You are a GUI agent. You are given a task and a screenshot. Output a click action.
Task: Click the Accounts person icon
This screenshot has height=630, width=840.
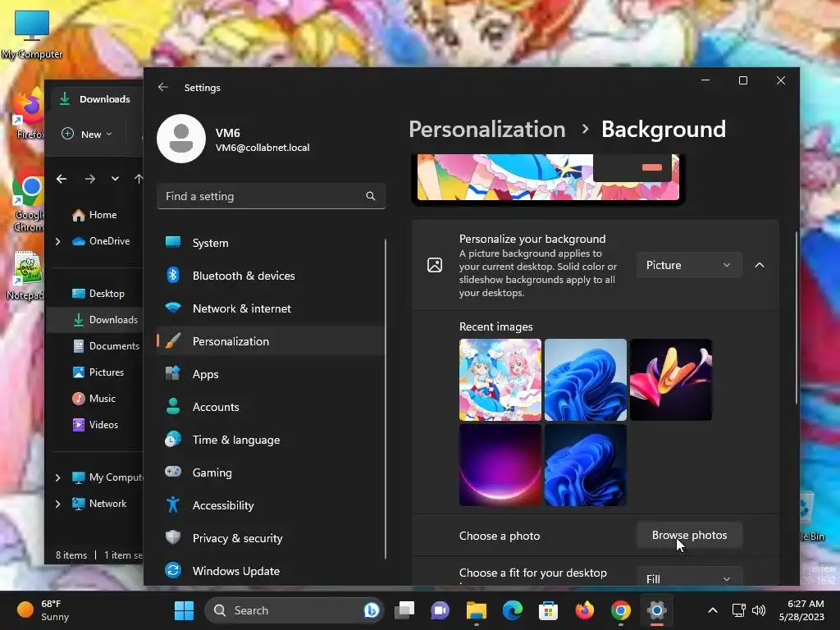pos(173,407)
